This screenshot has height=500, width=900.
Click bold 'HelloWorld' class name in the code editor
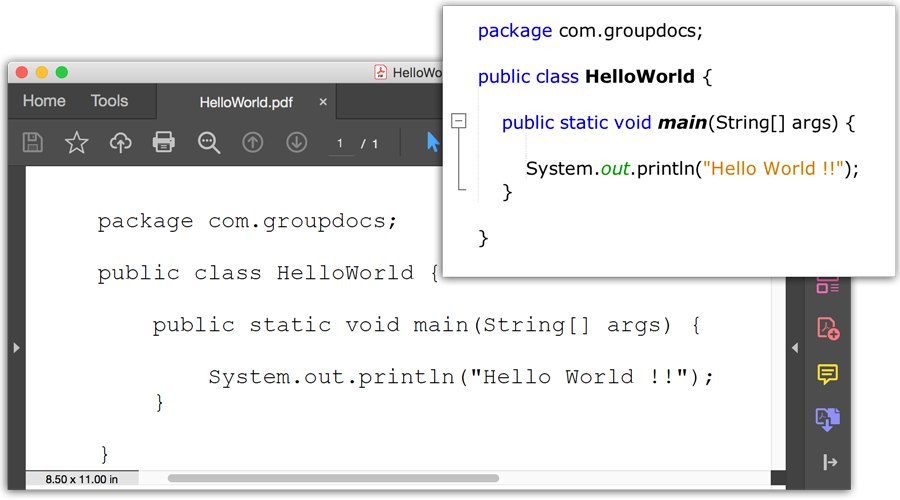639,76
